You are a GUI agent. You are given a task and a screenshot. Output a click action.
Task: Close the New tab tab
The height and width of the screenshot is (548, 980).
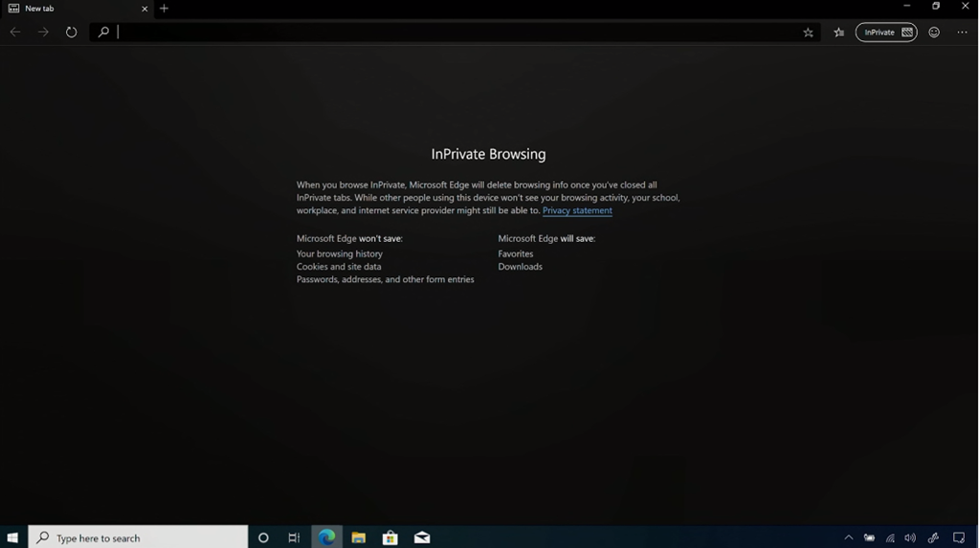click(145, 9)
